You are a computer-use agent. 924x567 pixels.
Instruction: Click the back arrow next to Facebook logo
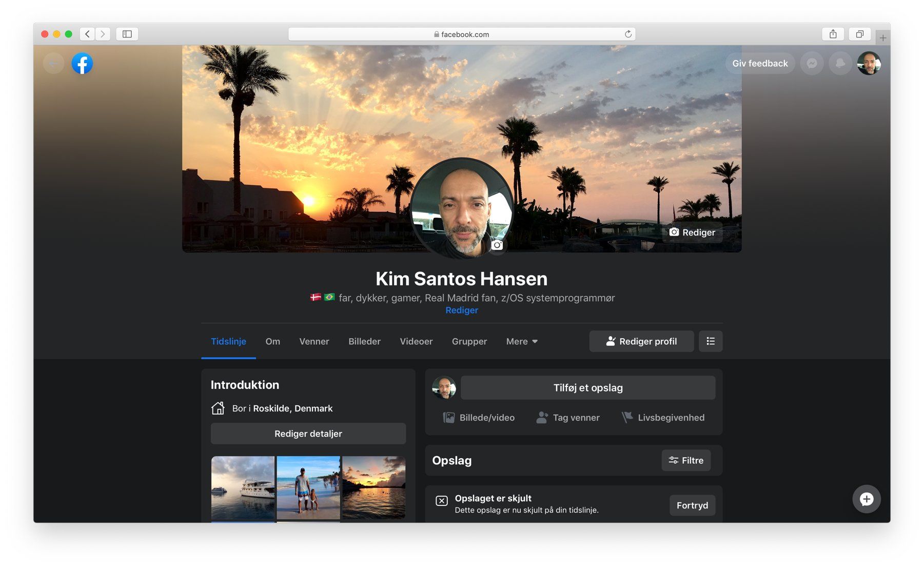point(53,63)
